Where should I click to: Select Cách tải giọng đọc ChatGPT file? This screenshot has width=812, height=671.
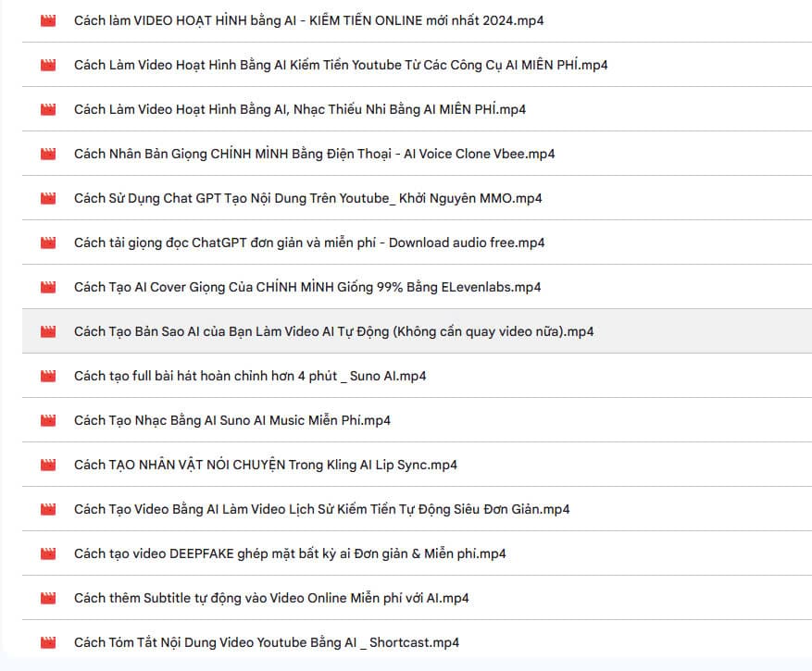pos(309,242)
